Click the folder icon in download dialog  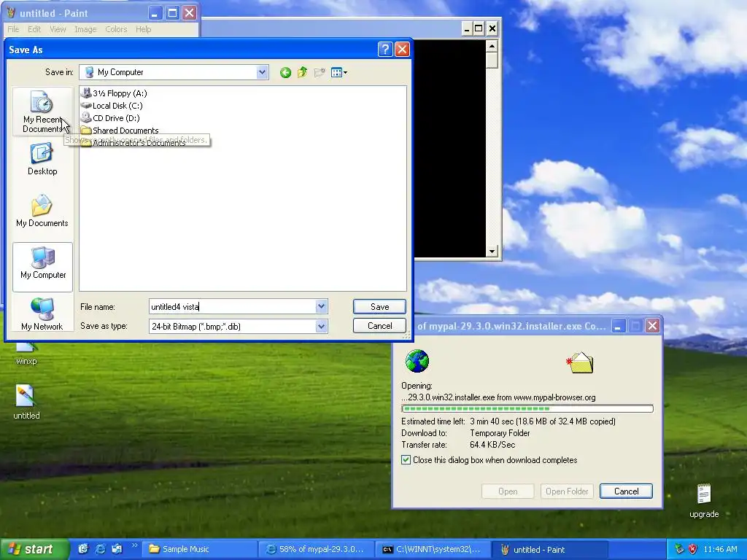[580, 363]
